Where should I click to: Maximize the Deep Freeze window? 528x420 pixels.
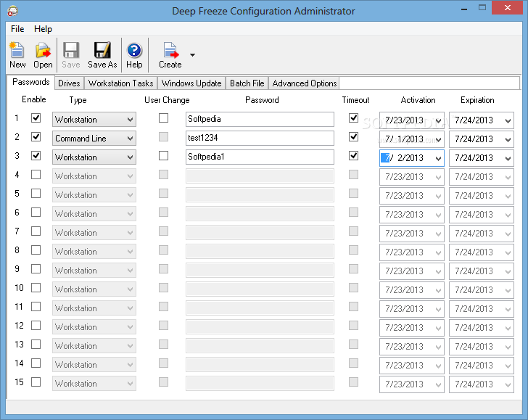(x=482, y=8)
